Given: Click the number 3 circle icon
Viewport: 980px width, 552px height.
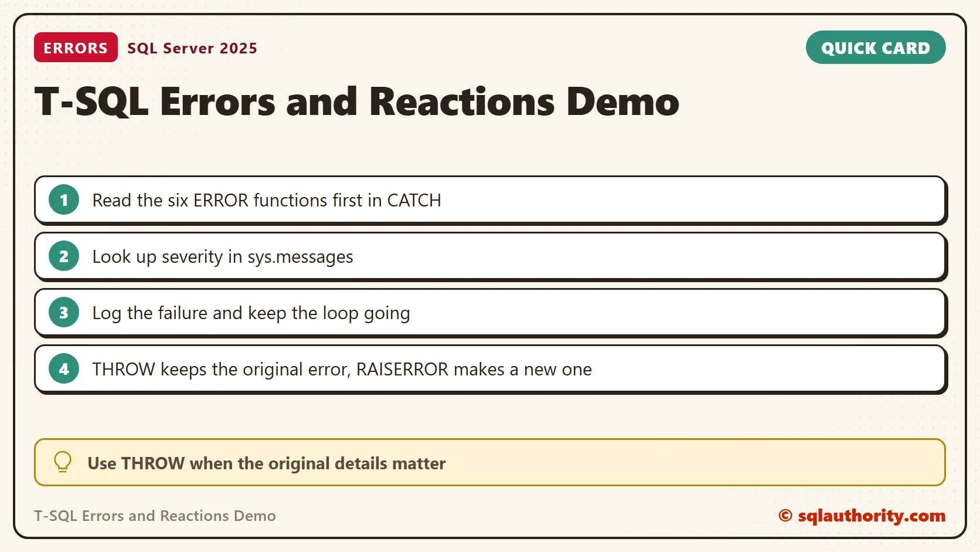Looking at the screenshot, I should [x=64, y=313].
